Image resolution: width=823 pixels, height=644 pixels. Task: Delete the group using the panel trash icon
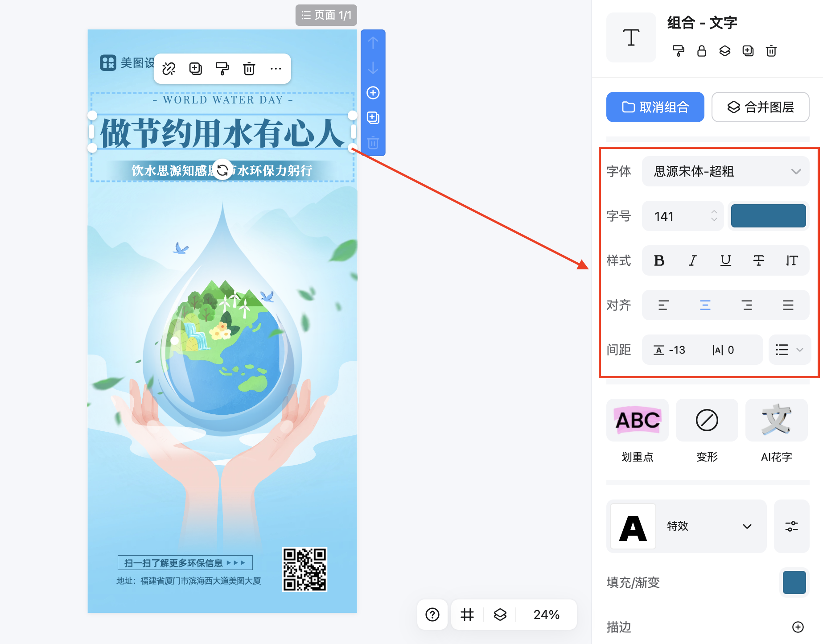[x=771, y=51]
